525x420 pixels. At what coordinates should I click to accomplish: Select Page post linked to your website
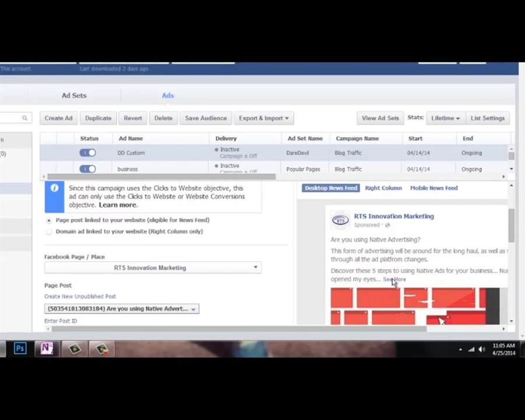tap(49, 220)
